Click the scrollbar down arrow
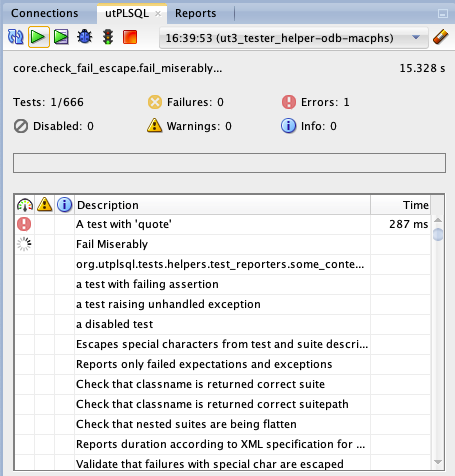The height and width of the screenshot is (476, 455). click(438, 462)
